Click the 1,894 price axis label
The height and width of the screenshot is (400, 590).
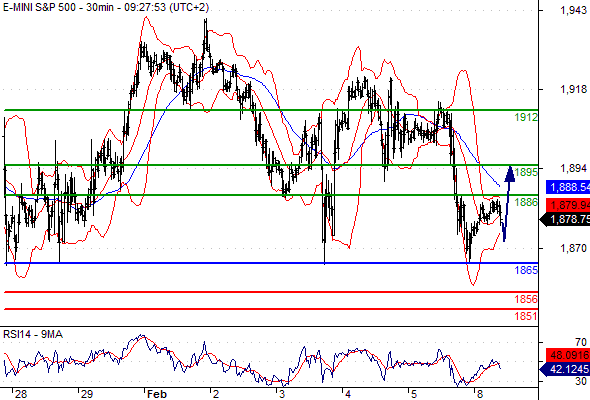(x=573, y=168)
